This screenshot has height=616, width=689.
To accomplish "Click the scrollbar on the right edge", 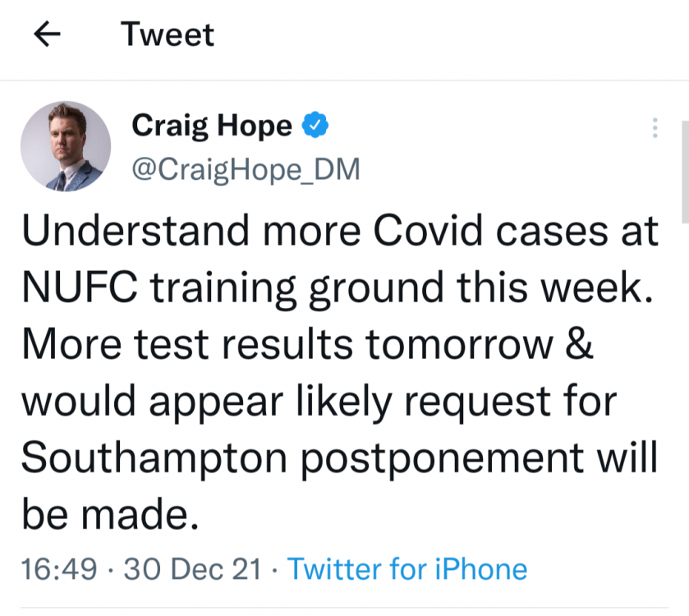I will pos(684,172).
